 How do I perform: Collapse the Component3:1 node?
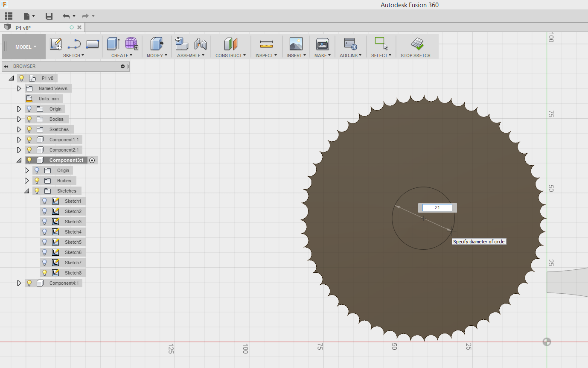(x=19, y=161)
